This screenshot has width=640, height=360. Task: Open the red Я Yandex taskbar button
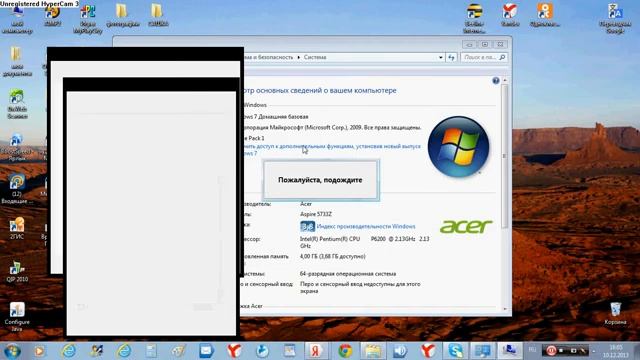click(316, 351)
